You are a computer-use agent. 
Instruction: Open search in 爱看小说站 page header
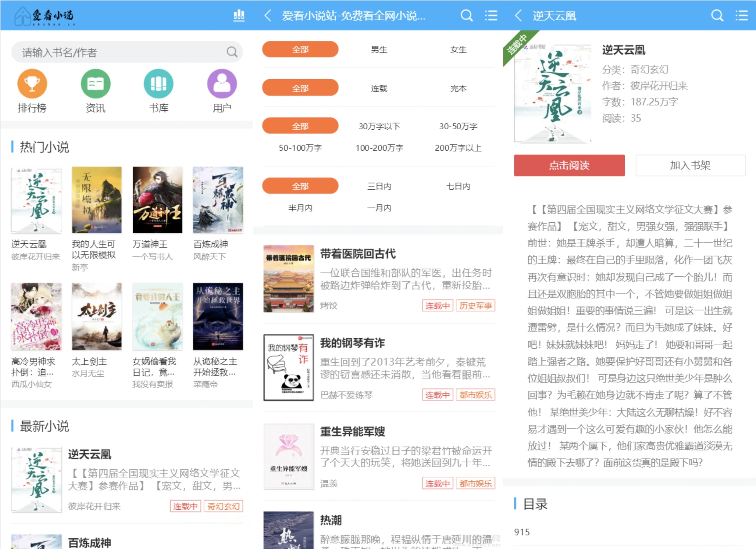coord(466,15)
